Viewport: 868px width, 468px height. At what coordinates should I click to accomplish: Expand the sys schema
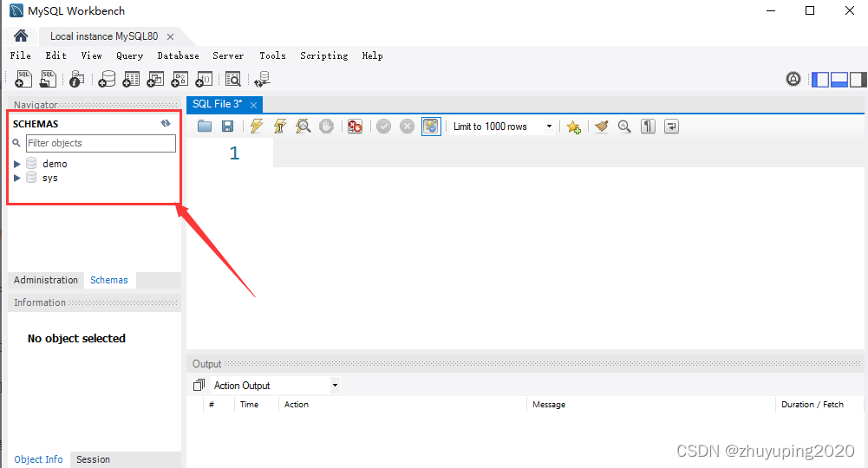tap(17, 178)
